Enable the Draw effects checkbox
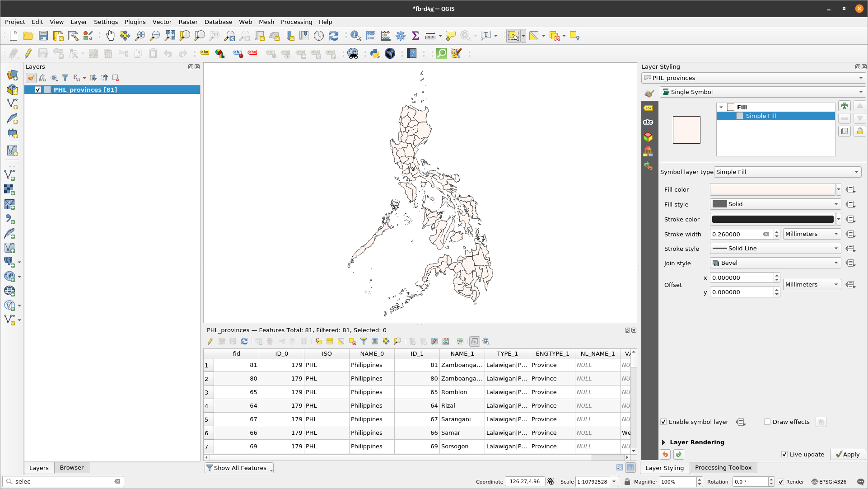 (767, 422)
